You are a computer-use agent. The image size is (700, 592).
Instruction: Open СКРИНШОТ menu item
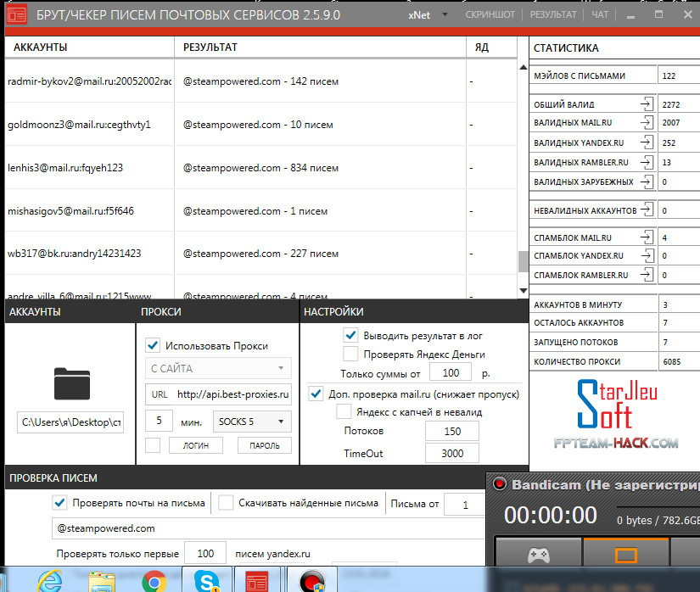490,14
